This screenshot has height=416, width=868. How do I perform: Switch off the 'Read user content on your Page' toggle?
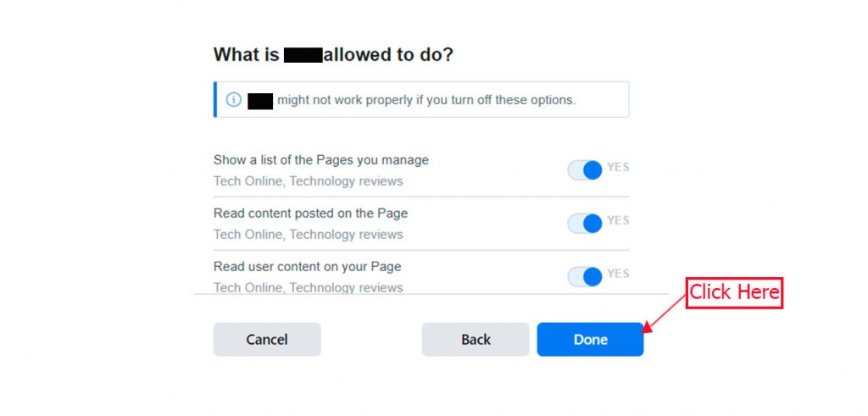pyautogui.click(x=585, y=276)
